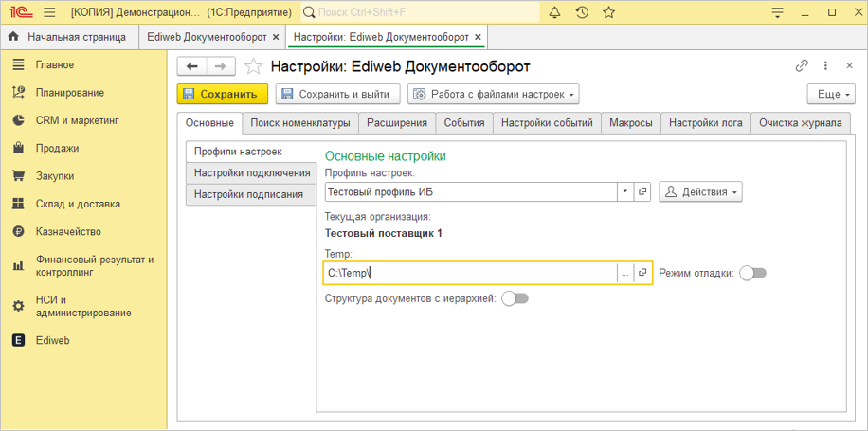Click the Сохранить и выйти button
Image resolution: width=868 pixels, height=431 pixels.
click(x=335, y=95)
